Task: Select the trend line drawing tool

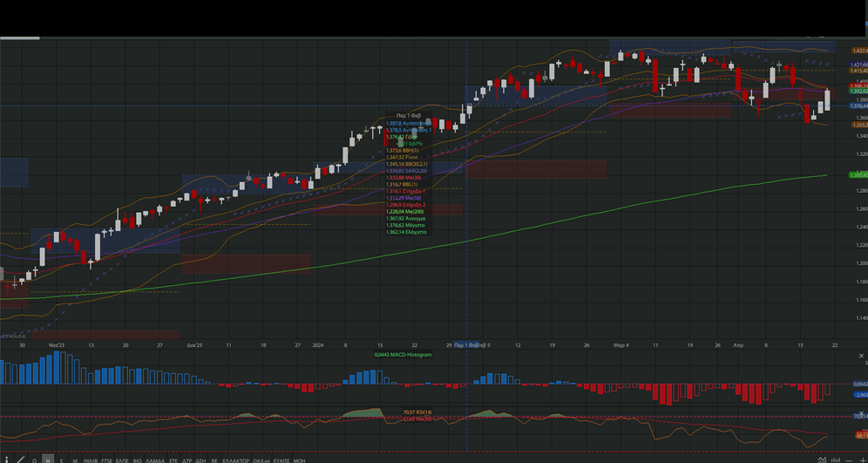Action: click(x=21, y=460)
